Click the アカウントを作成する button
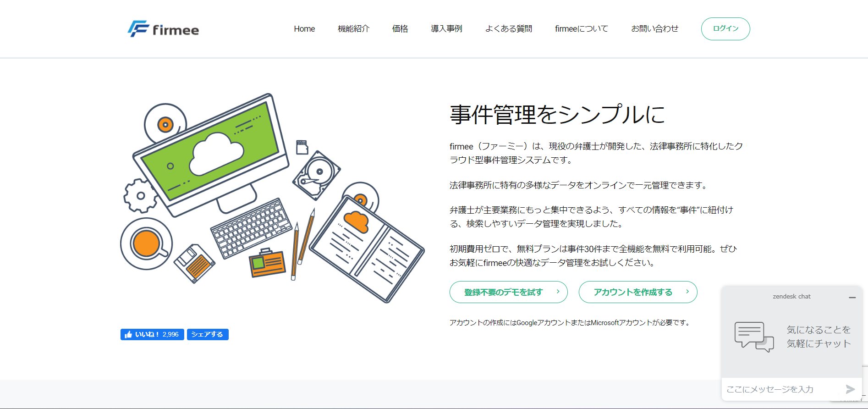The height and width of the screenshot is (409, 868). pyautogui.click(x=638, y=292)
